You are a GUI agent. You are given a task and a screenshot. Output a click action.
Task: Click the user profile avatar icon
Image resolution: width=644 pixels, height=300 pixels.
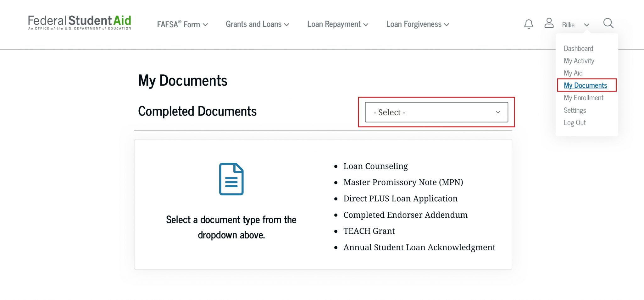[549, 23]
